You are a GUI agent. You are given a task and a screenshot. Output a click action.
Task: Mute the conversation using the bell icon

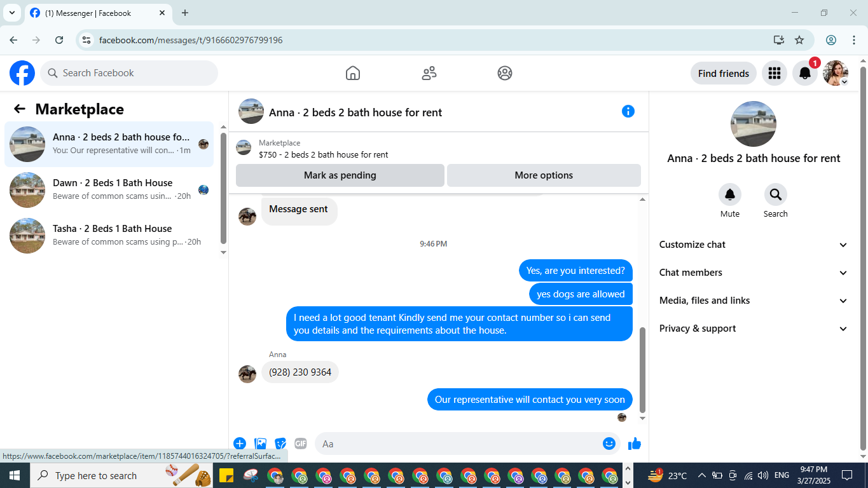730,194
